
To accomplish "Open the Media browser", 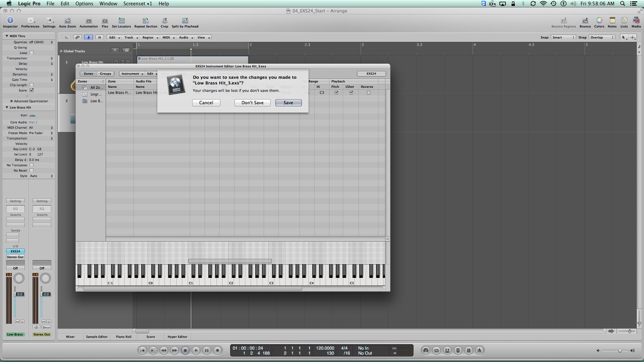I will coord(636,23).
